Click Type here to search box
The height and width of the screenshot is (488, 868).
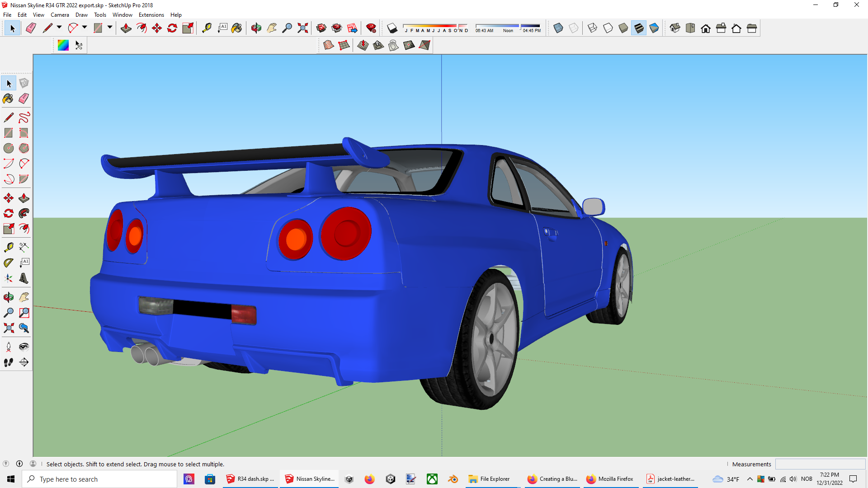99,479
